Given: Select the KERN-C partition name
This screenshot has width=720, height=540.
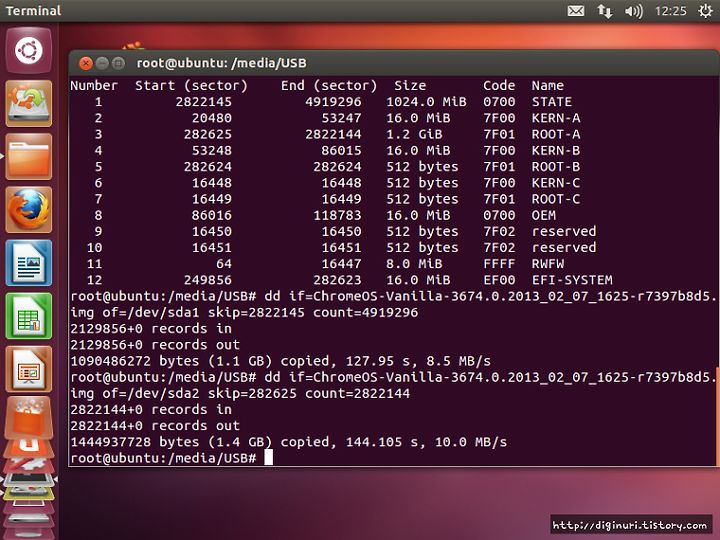Looking at the screenshot, I should coord(556,183).
